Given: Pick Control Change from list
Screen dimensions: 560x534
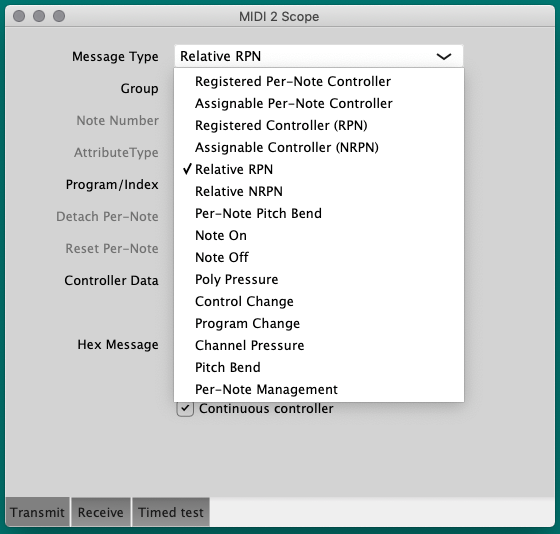Looking at the screenshot, I should pyautogui.click(x=319, y=301).
